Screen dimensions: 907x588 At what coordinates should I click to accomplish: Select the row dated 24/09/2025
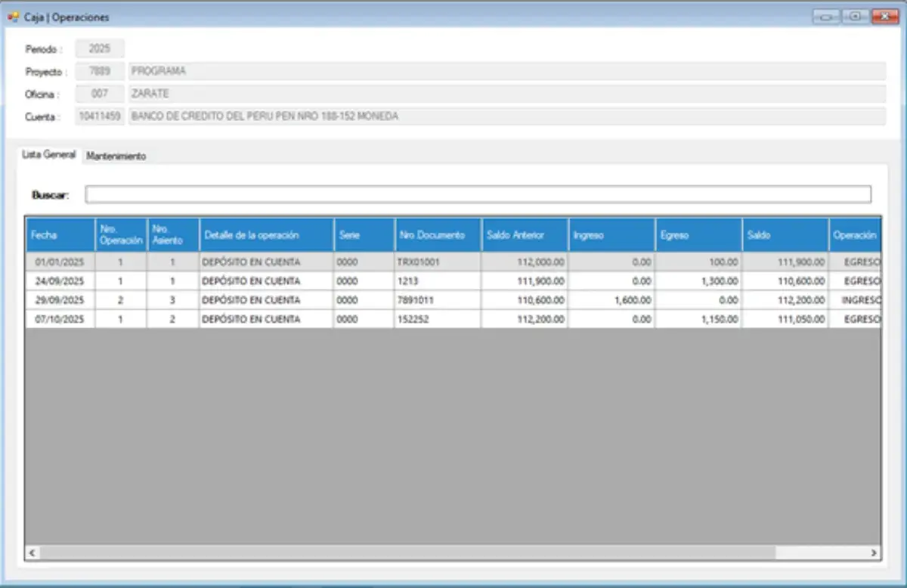click(x=453, y=281)
